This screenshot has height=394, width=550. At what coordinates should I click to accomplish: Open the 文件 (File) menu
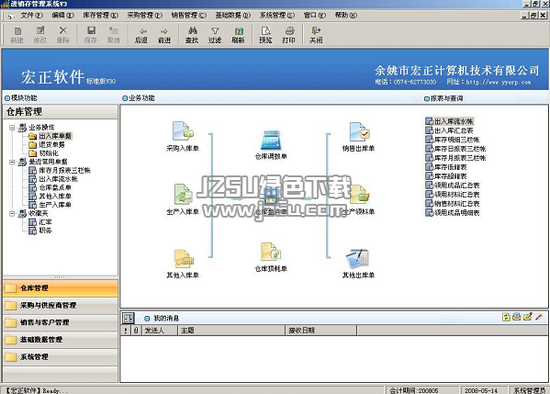[32, 15]
